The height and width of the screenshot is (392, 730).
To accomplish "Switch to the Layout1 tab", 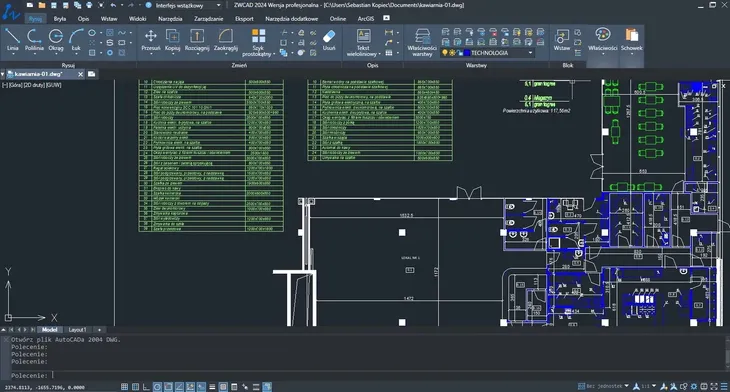I will tap(77, 330).
